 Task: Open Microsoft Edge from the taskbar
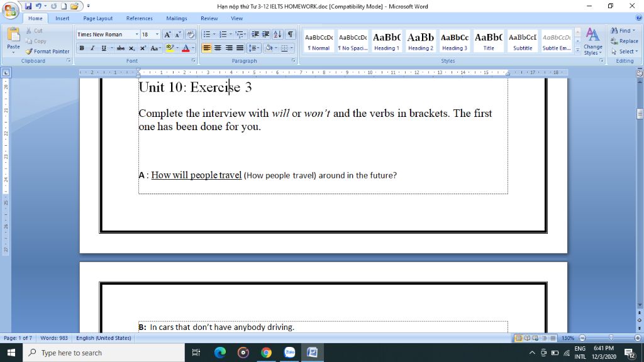coord(220,353)
